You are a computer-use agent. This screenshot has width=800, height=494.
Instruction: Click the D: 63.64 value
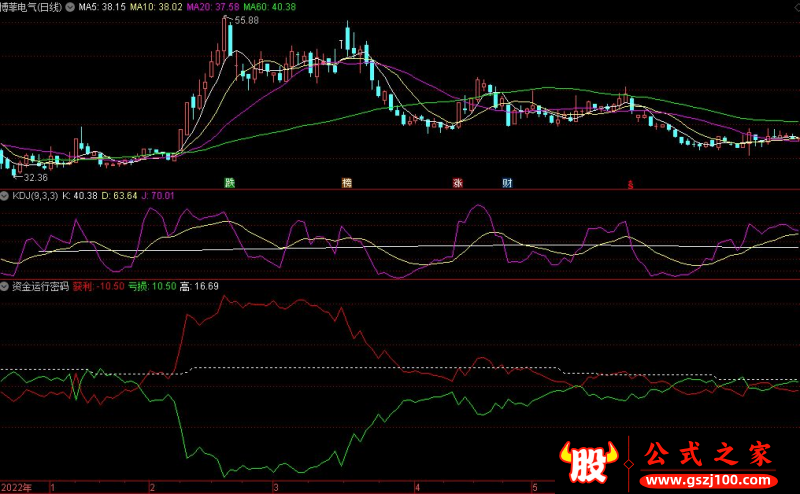pos(119,196)
